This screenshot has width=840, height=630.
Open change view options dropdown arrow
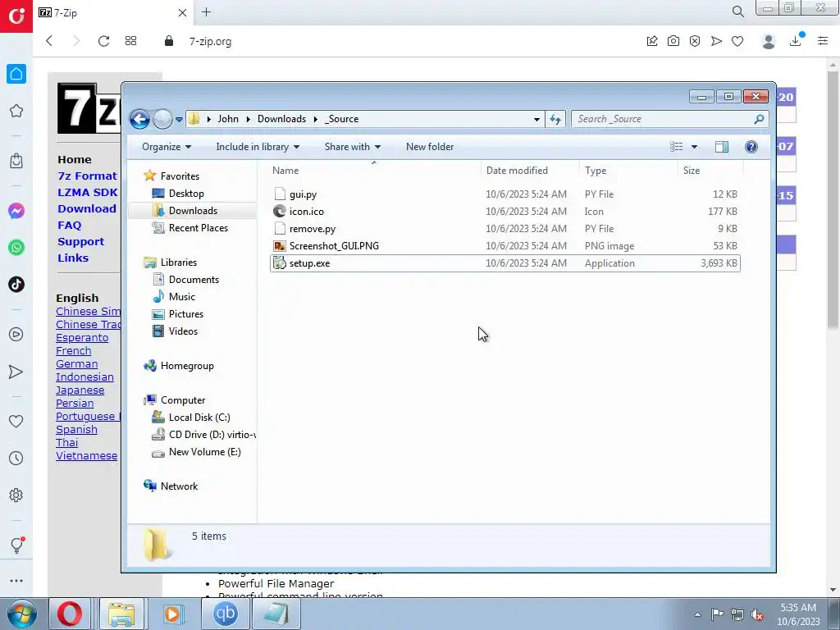(x=694, y=147)
